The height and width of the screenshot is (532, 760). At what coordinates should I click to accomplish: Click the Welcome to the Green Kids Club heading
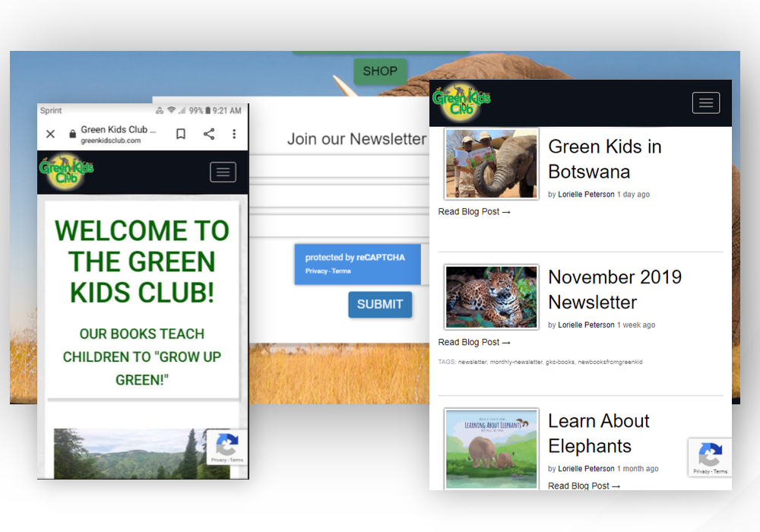142,261
